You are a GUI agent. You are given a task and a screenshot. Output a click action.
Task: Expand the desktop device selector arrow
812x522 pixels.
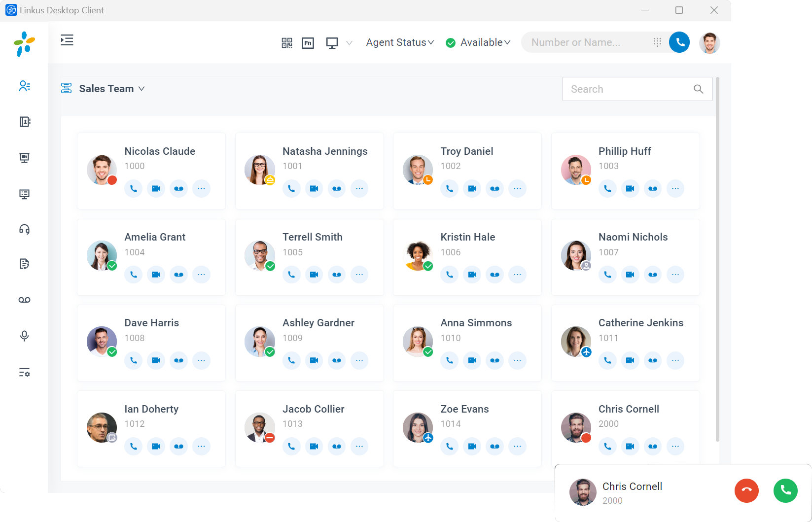[x=349, y=43]
